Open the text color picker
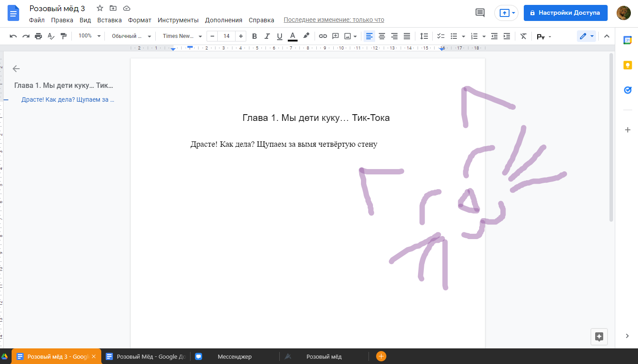This screenshot has width=638, height=364. (293, 36)
